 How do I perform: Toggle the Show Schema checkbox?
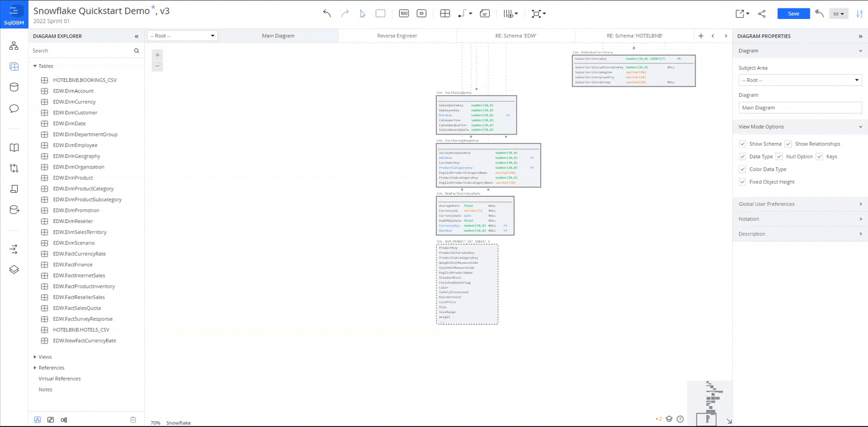coord(742,144)
